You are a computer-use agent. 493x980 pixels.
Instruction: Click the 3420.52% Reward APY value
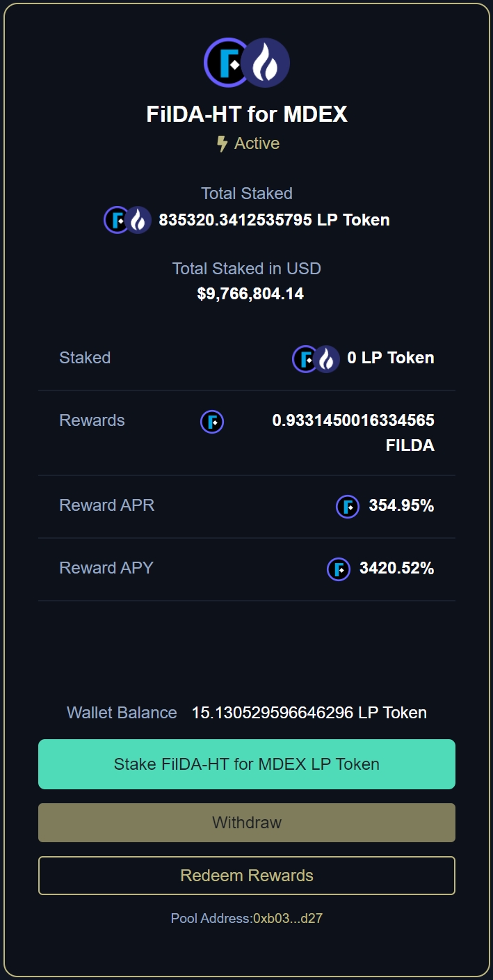point(396,569)
